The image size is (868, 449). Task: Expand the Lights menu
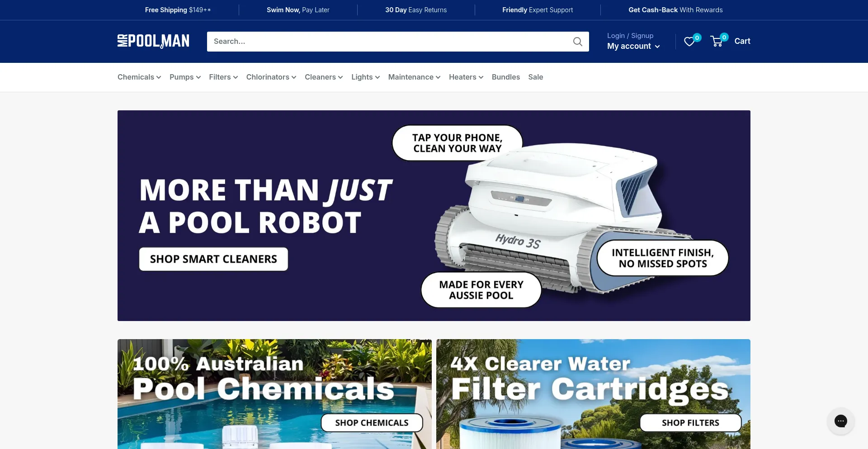(365, 77)
